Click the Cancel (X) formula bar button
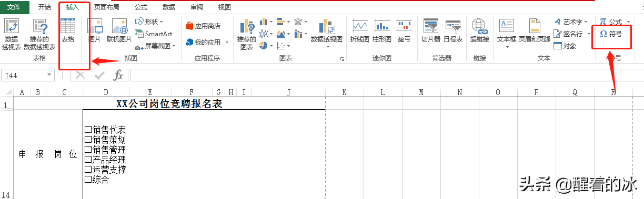The image size is (644, 199). pos(80,76)
